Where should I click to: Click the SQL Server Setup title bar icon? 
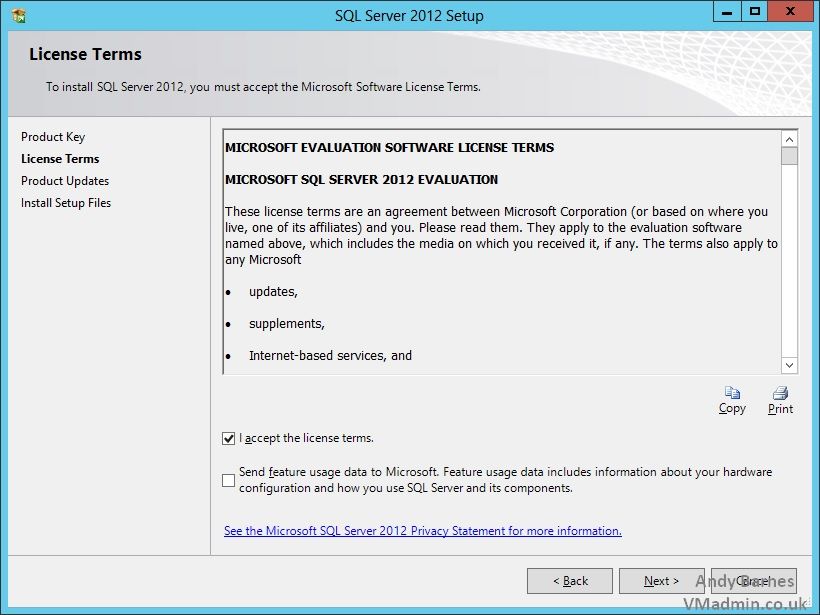(19, 16)
